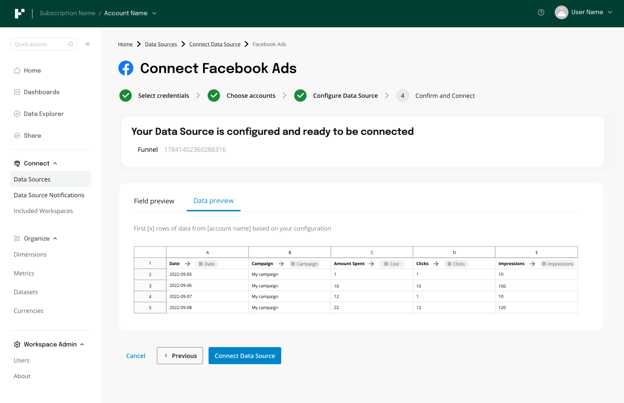624x403 pixels.
Task: Click the Facebook logo beside page title
Action: [x=126, y=68]
